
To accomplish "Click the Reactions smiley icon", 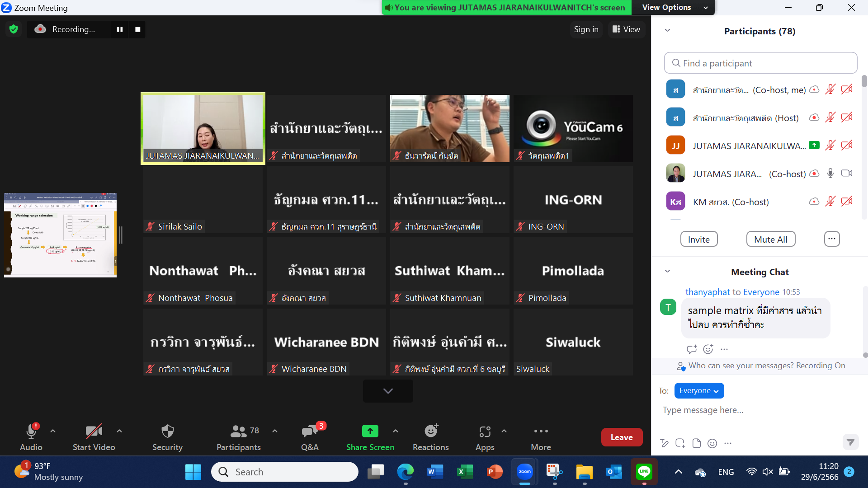I will (x=430, y=432).
